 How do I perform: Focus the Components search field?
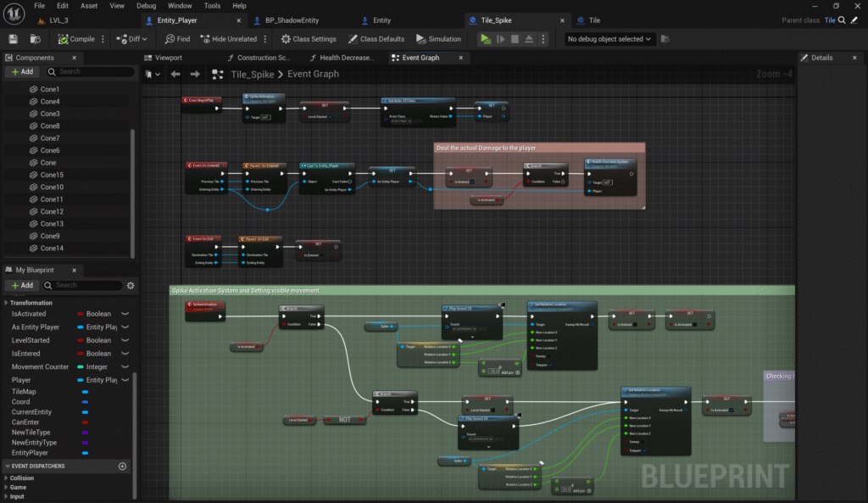pyautogui.click(x=90, y=71)
